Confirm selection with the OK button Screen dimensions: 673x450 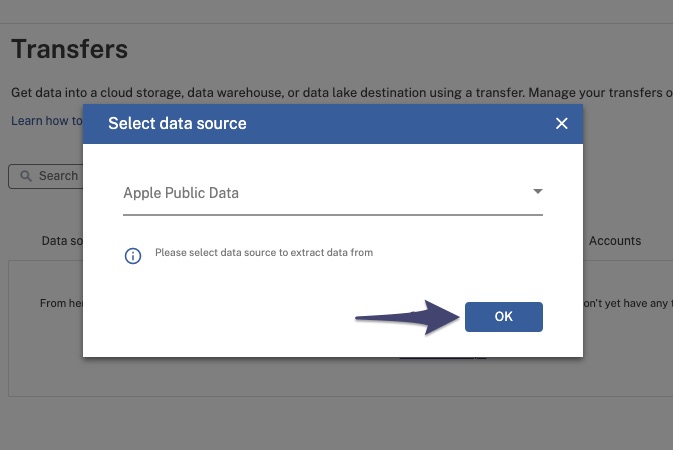point(503,317)
